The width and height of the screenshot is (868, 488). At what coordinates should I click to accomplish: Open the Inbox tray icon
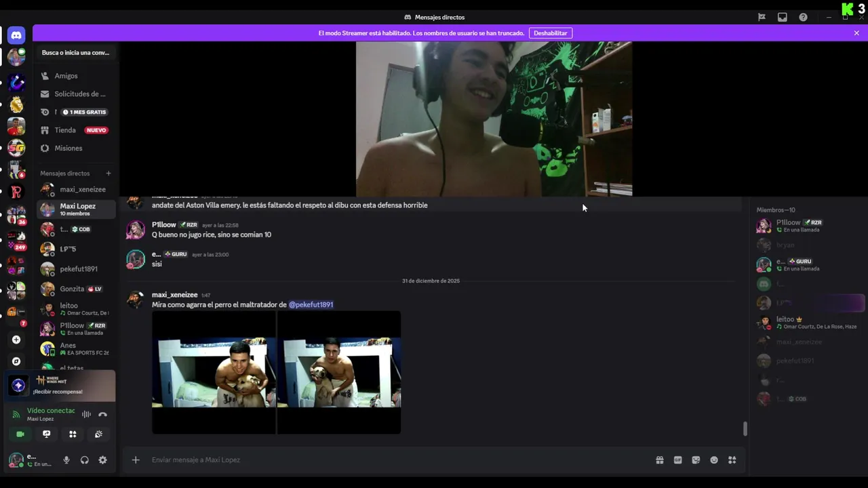coord(782,17)
